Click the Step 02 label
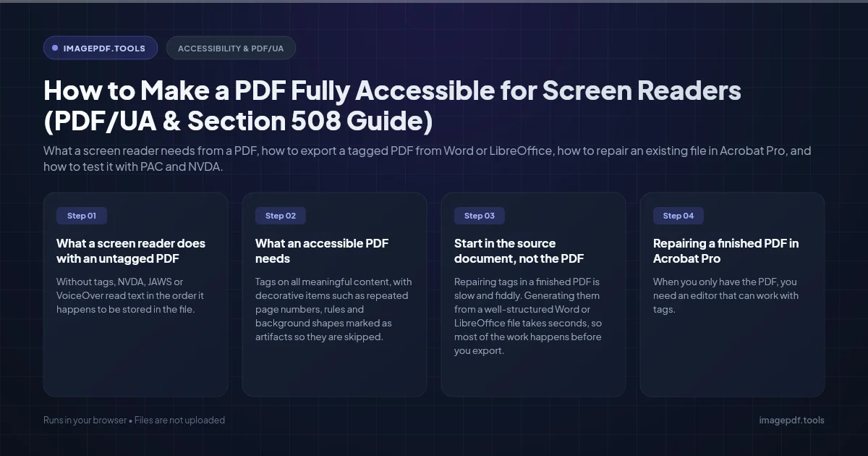The width and height of the screenshot is (868, 456). tap(281, 216)
